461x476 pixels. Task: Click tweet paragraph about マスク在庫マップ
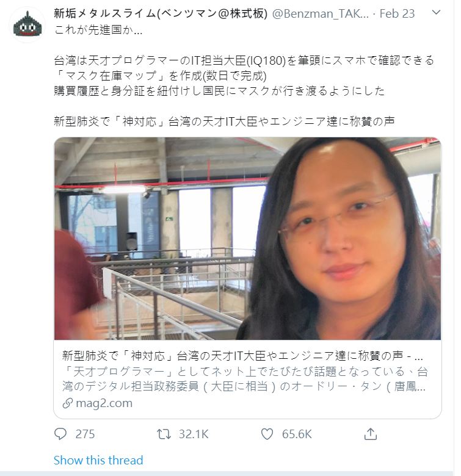click(244, 75)
